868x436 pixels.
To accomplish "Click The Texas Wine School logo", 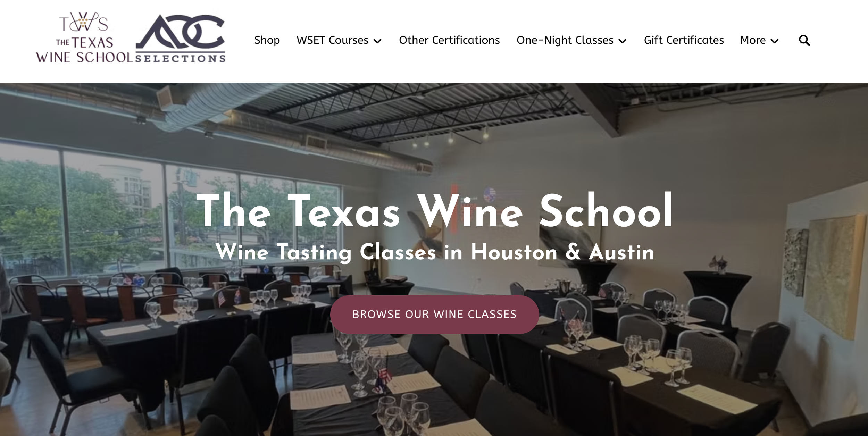I will [84, 38].
